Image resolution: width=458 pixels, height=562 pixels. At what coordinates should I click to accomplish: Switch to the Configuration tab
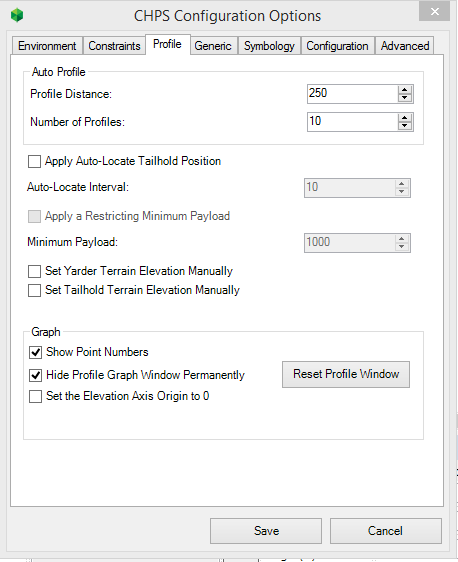point(337,46)
